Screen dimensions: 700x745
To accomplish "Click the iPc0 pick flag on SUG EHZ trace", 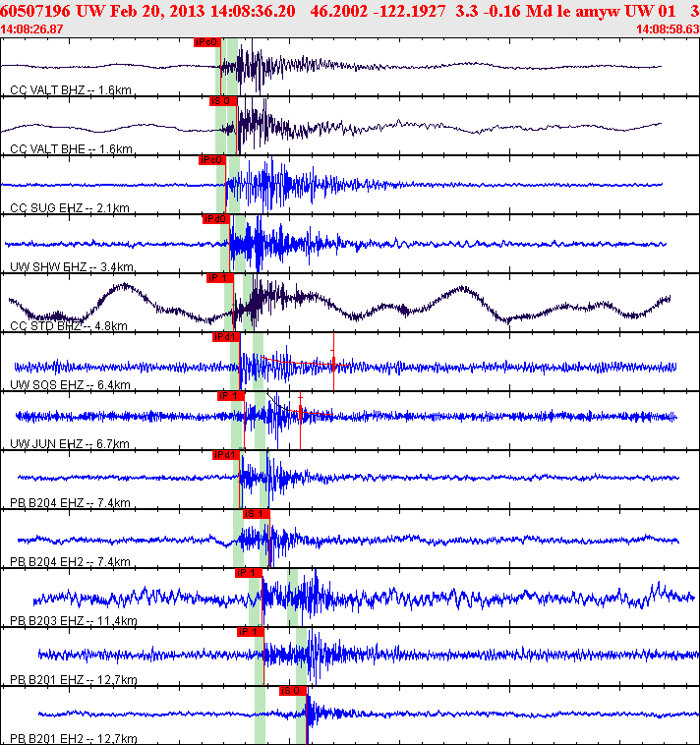I will [x=212, y=160].
